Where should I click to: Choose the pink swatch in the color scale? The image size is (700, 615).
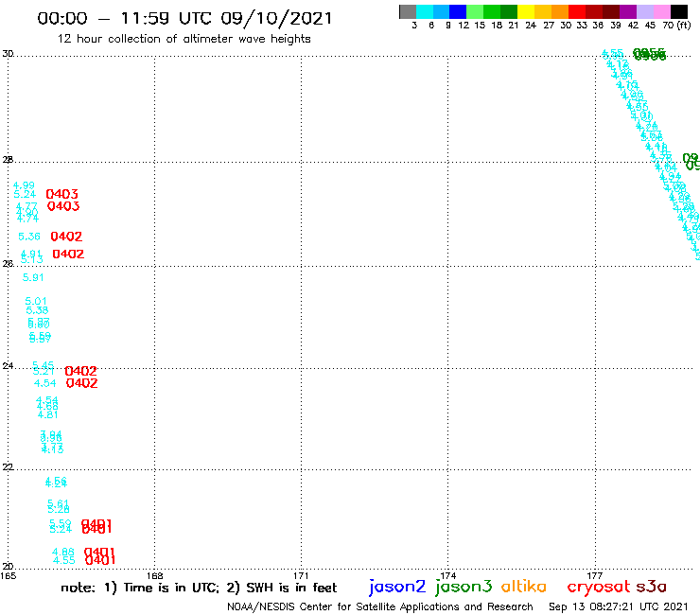point(662,11)
